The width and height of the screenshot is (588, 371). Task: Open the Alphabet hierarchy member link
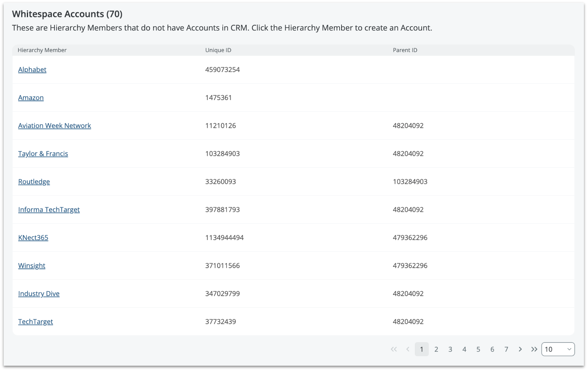[x=32, y=70]
